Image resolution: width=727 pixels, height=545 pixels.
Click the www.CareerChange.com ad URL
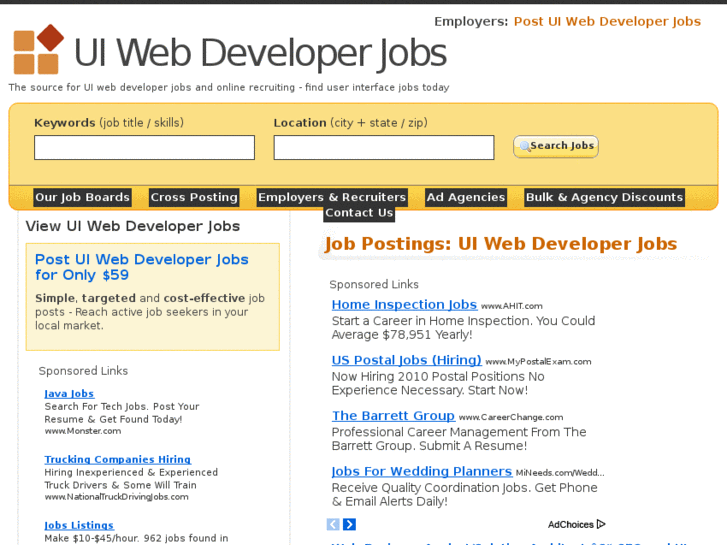point(511,417)
